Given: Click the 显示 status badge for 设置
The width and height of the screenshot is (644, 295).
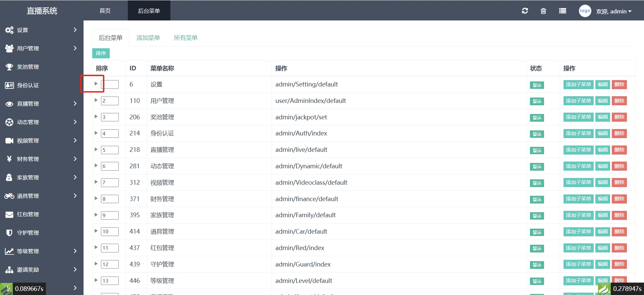Looking at the screenshot, I should [x=537, y=85].
